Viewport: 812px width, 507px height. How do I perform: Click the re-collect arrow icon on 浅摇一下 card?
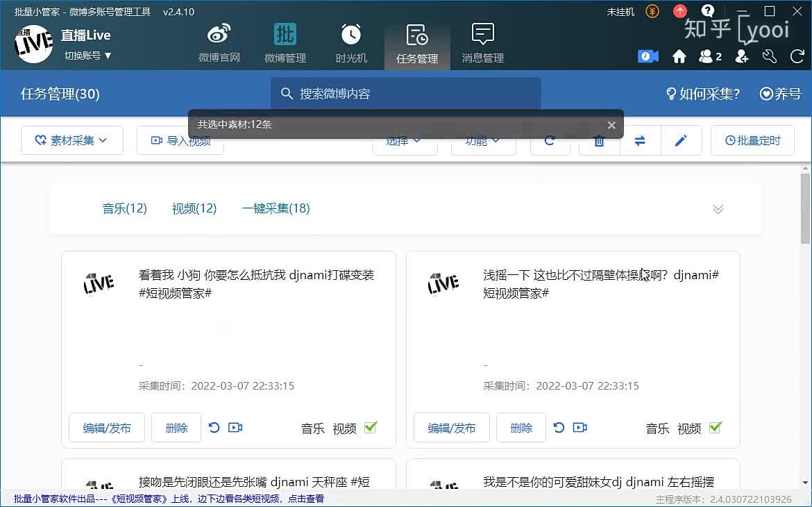pyautogui.click(x=559, y=427)
